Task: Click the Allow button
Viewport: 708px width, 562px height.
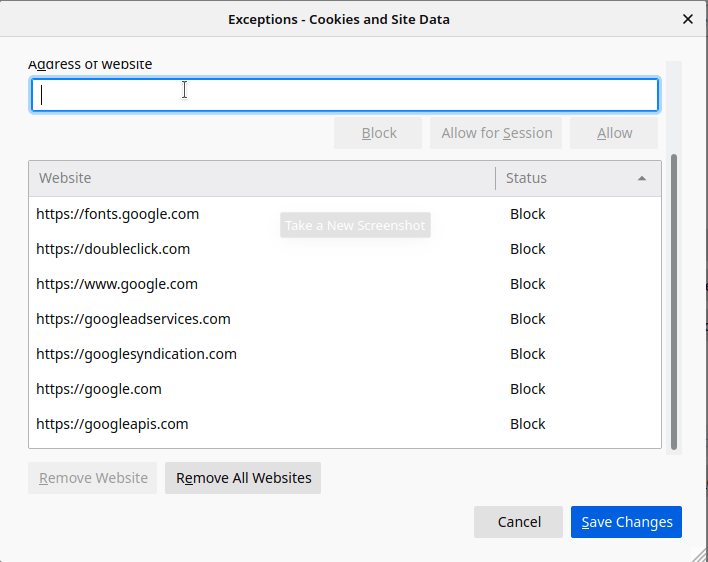Action: (x=614, y=133)
